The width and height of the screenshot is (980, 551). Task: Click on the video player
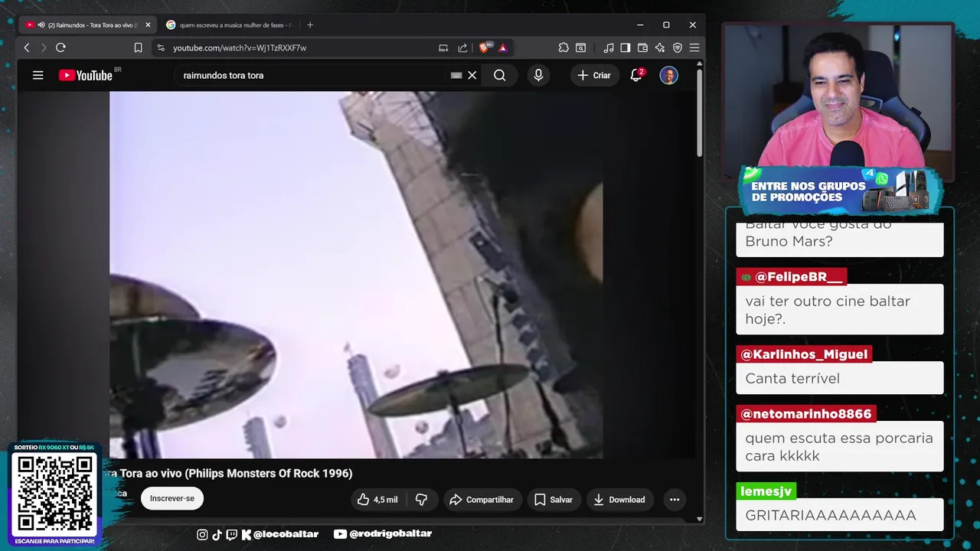[356, 275]
